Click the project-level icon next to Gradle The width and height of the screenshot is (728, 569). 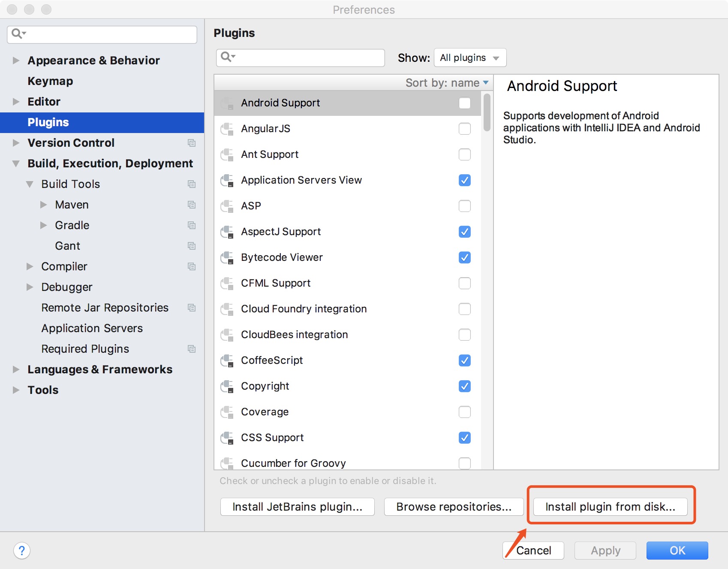[192, 225]
